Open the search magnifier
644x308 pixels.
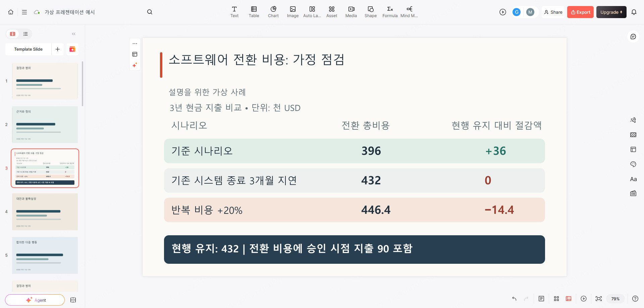pos(150,12)
